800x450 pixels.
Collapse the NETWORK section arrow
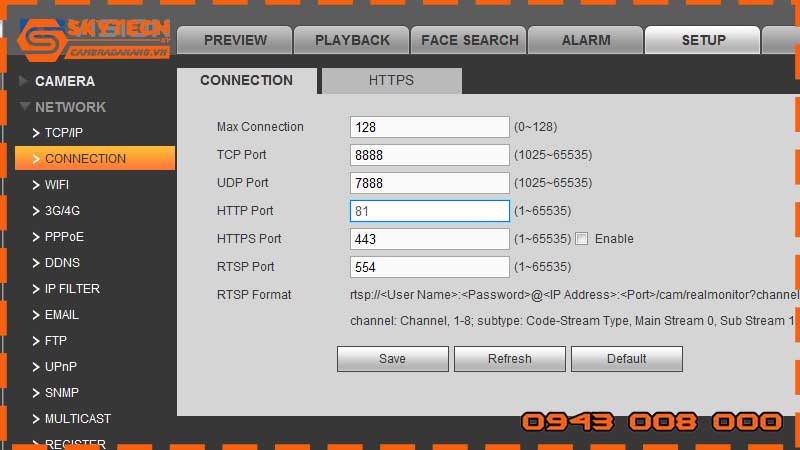[24, 107]
